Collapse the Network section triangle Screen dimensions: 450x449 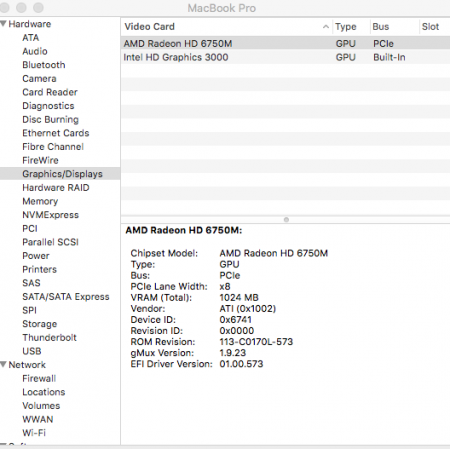pos(3,364)
